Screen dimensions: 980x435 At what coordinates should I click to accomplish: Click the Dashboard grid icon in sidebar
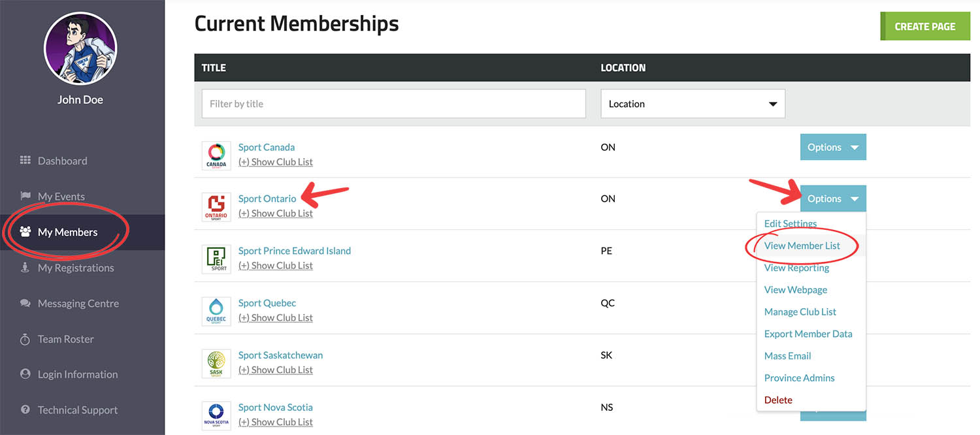[25, 161]
